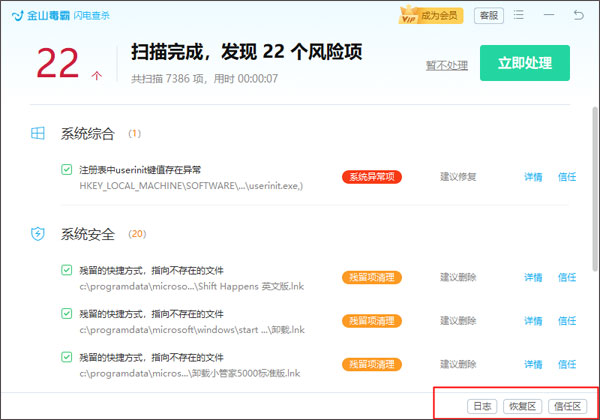Click the 残留项清理 tag on 卸载小管家5000 row
The image size is (600, 420).
(x=372, y=364)
